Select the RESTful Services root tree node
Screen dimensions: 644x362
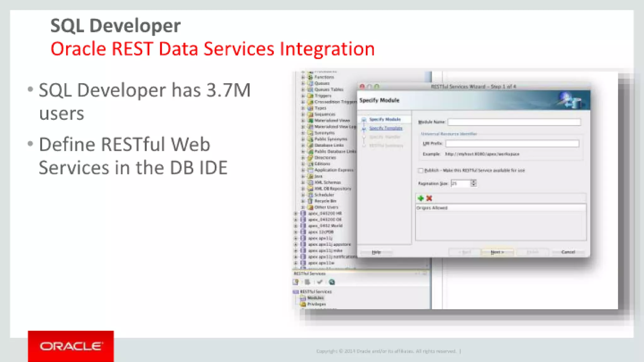(x=316, y=292)
